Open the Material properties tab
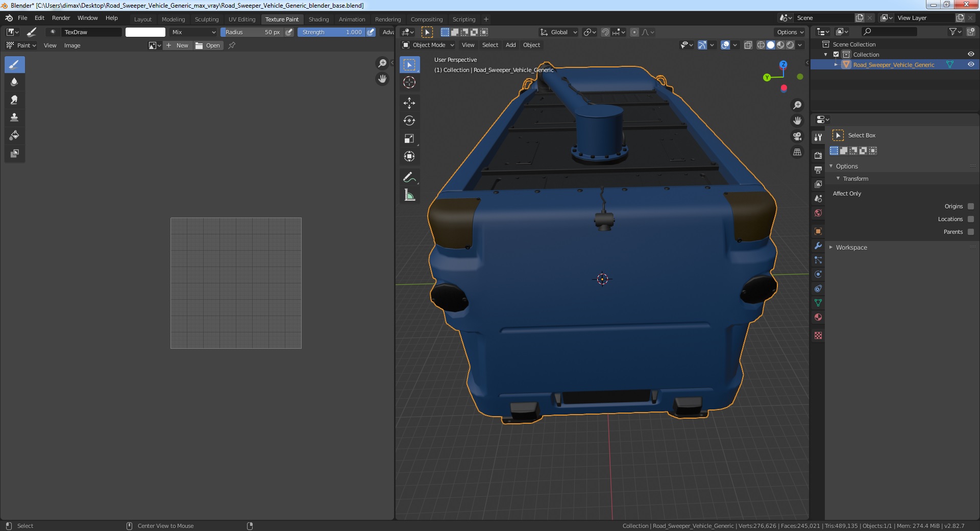Image resolution: width=980 pixels, height=531 pixels. [818, 317]
